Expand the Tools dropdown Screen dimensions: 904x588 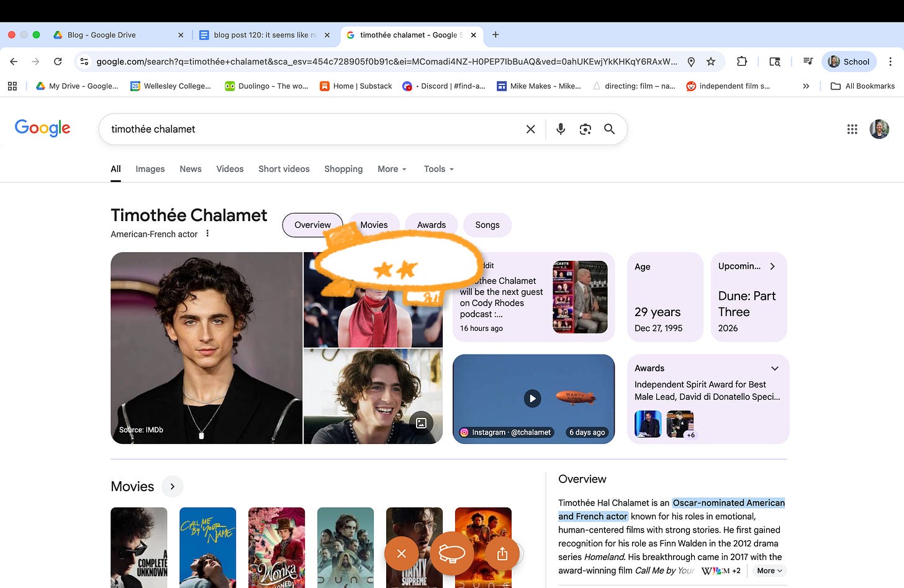(439, 169)
